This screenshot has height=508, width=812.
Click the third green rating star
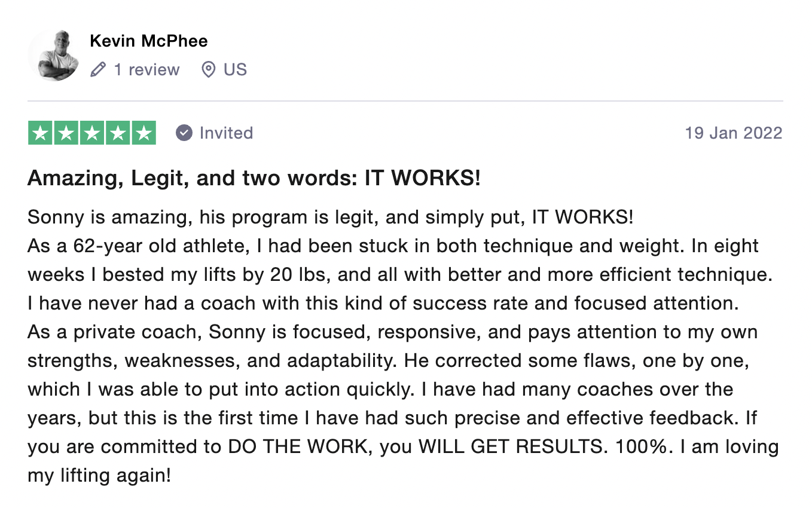click(x=92, y=133)
